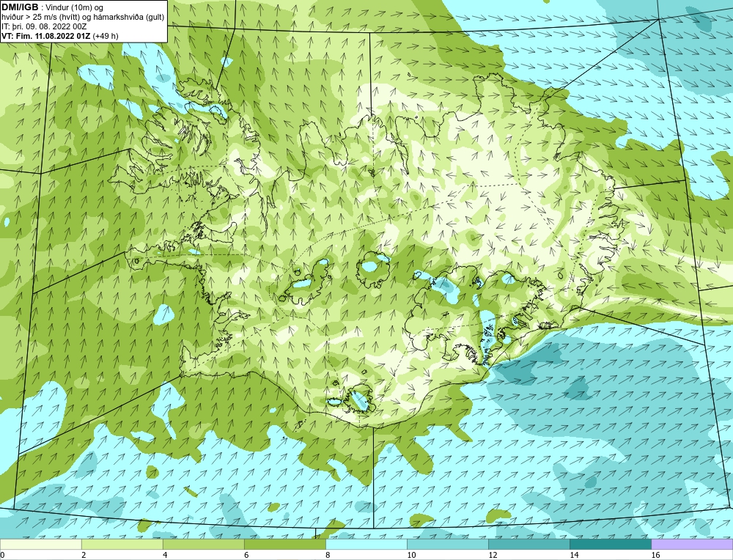Click the cyan 10–12 m/s legend swatch
This screenshot has width=733, height=560.
pyautogui.click(x=447, y=544)
